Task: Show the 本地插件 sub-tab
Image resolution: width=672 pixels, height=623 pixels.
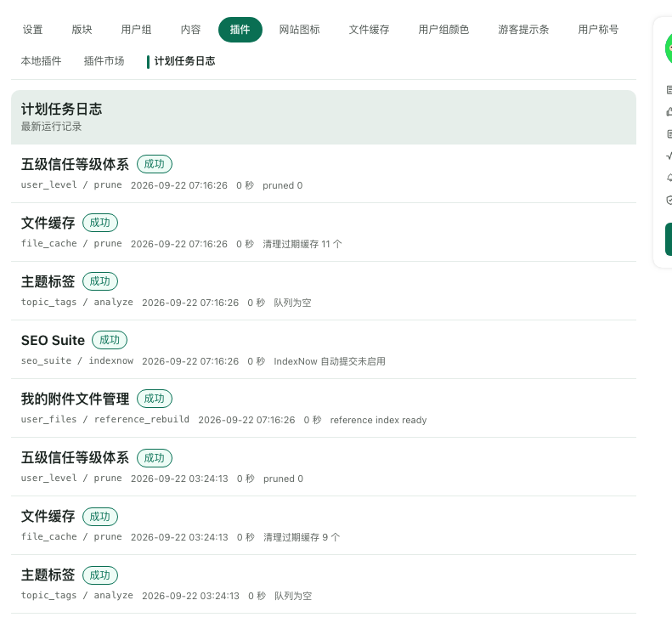Action: point(41,61)
